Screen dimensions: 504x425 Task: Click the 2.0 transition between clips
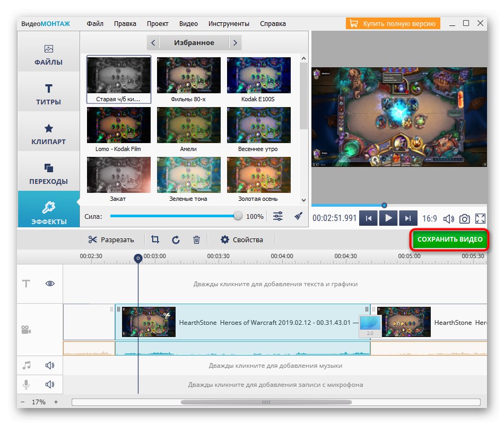coord(370,326)
